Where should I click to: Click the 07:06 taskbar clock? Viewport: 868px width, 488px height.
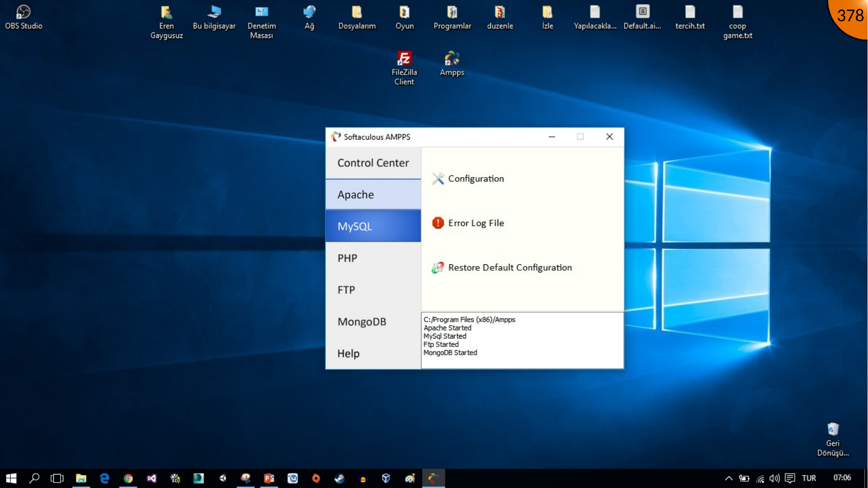[842, 478]
